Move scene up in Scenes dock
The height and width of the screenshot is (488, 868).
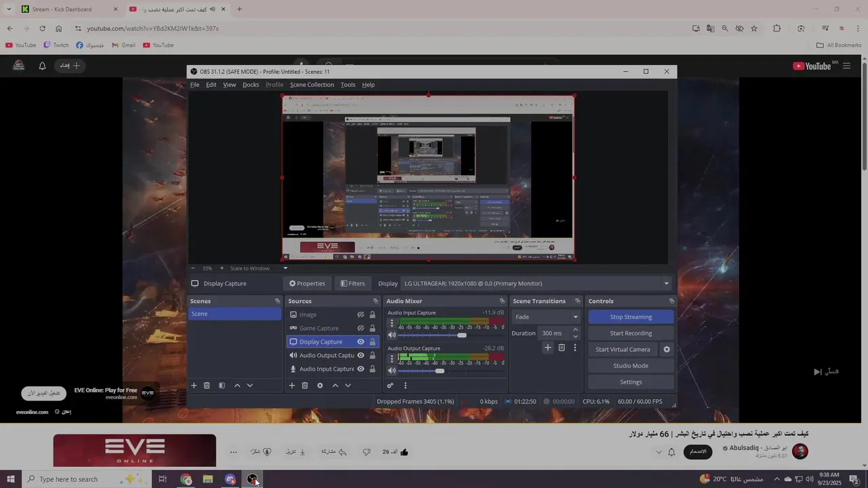[237, 386]
